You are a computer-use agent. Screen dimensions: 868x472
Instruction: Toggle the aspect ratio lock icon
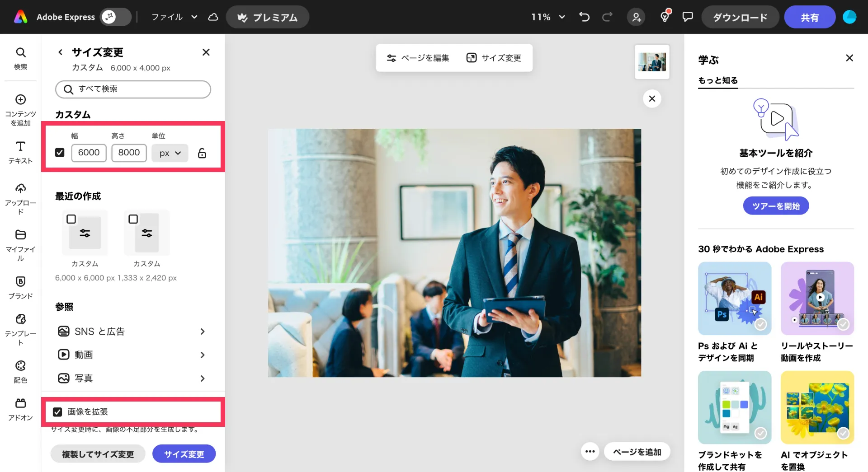(202, 153)
